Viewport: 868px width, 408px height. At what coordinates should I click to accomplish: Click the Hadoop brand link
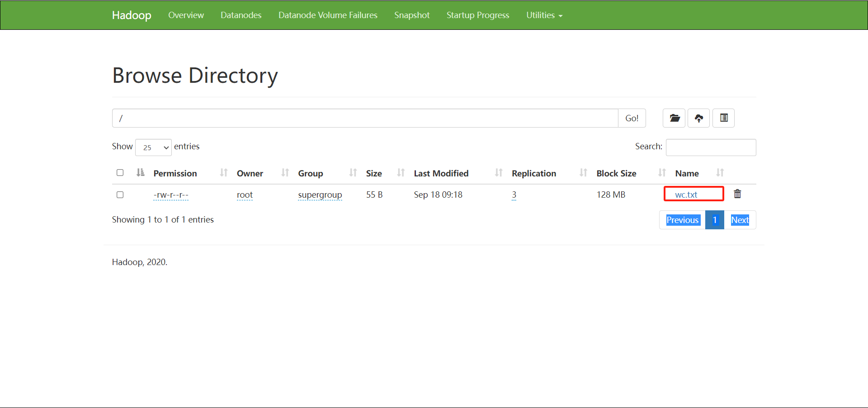click(132, 15)
